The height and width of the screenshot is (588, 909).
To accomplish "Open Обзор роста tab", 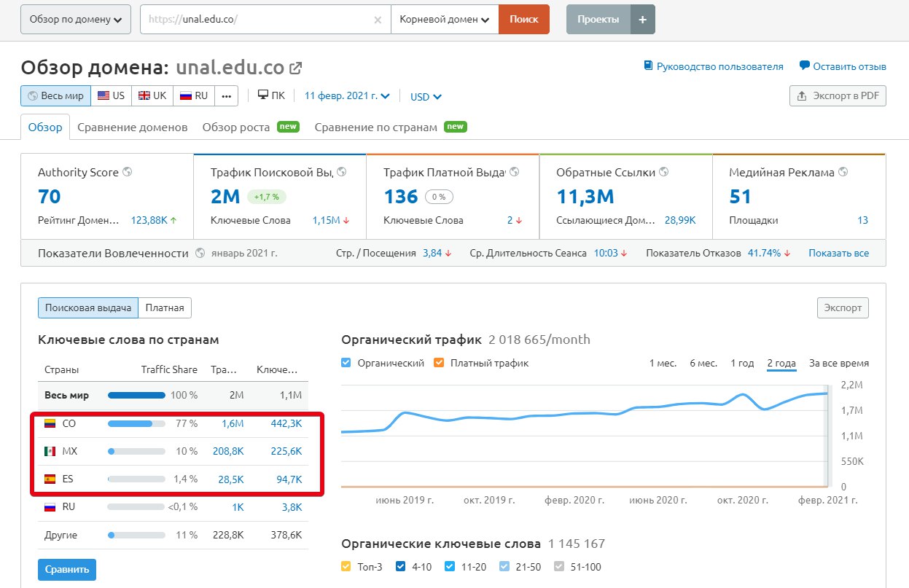I will pyautogui.click(x=251, y=127).
